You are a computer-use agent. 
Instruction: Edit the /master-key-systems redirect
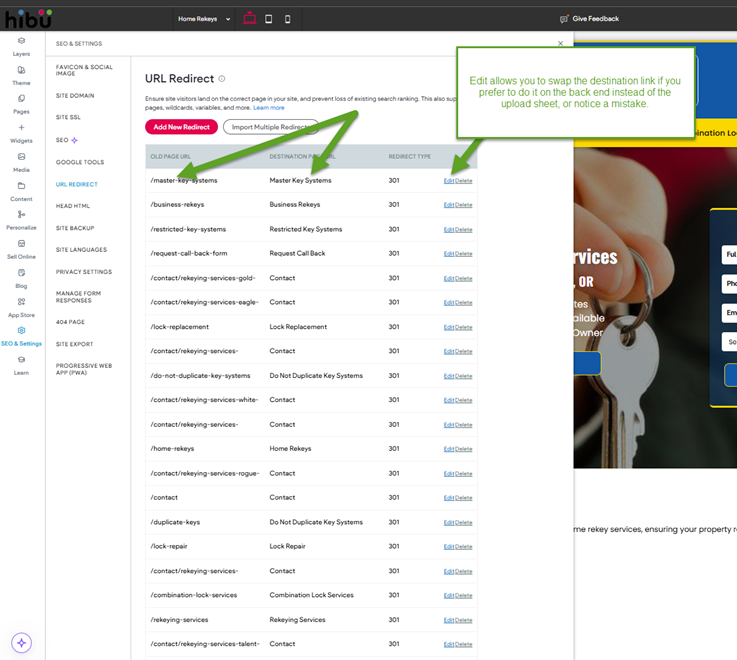pyautogui.click(x=448, y=181)
